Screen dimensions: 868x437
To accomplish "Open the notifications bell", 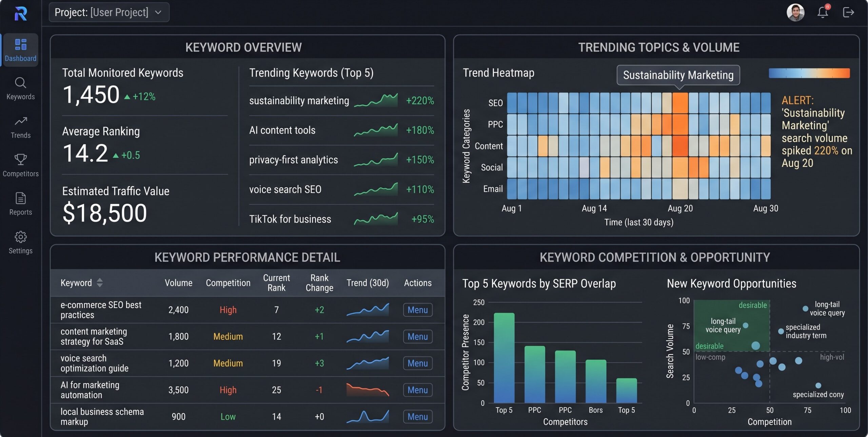I will (823, 12).
